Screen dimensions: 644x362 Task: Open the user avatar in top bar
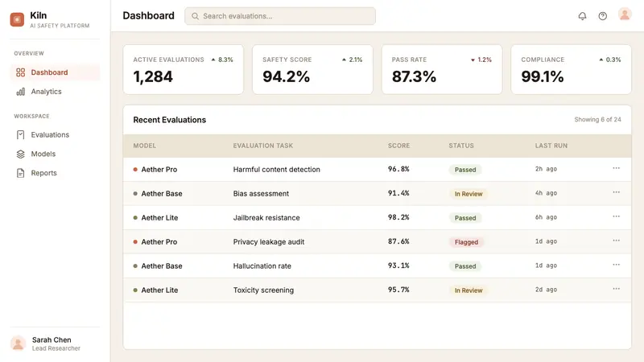pos(625,15)
